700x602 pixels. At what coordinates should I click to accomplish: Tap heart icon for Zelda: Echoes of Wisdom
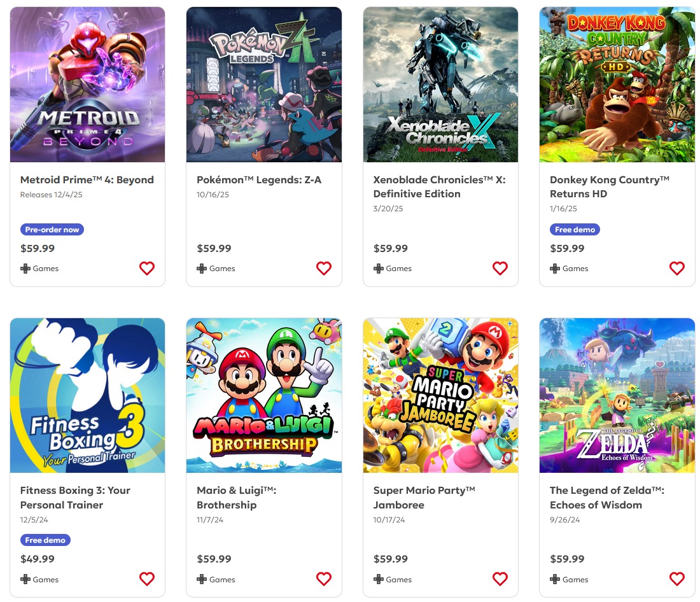677,579
